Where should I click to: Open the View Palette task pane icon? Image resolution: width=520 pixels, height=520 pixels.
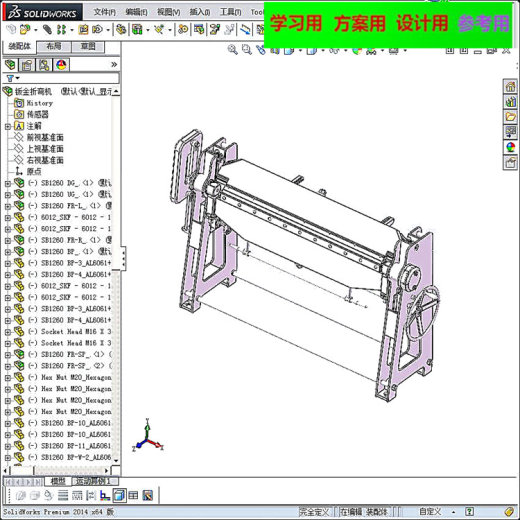click(x=510, y=132)
